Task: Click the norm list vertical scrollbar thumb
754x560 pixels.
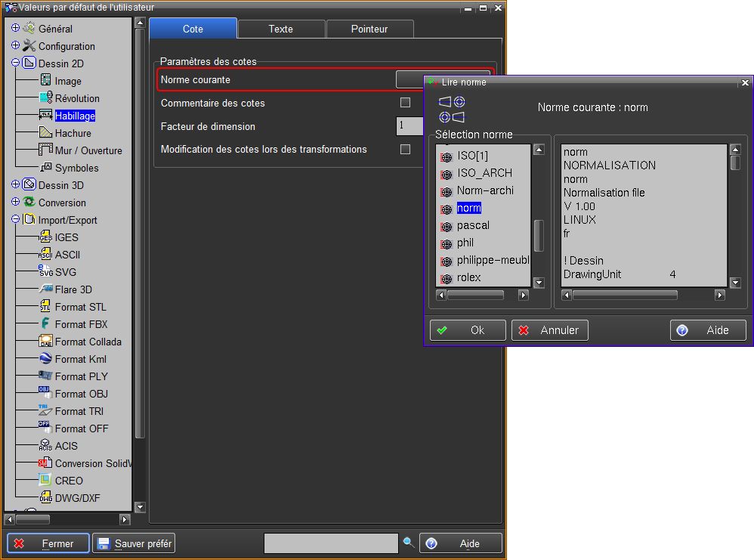Action: tap(539, 235)
